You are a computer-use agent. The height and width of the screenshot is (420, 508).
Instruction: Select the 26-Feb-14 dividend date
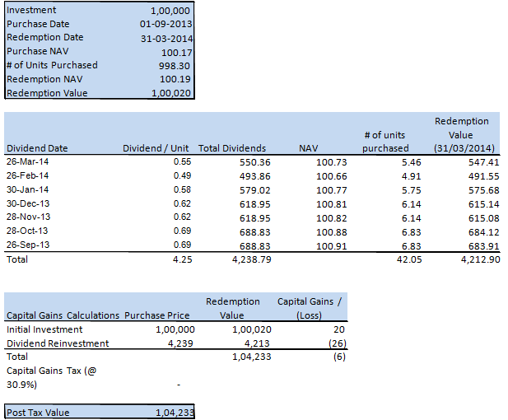point(27,175)
